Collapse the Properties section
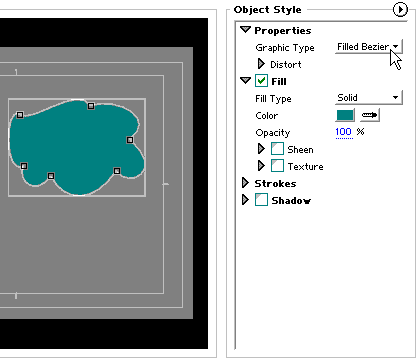This screenshot has height=361, width=419. (x=245, y=30)
